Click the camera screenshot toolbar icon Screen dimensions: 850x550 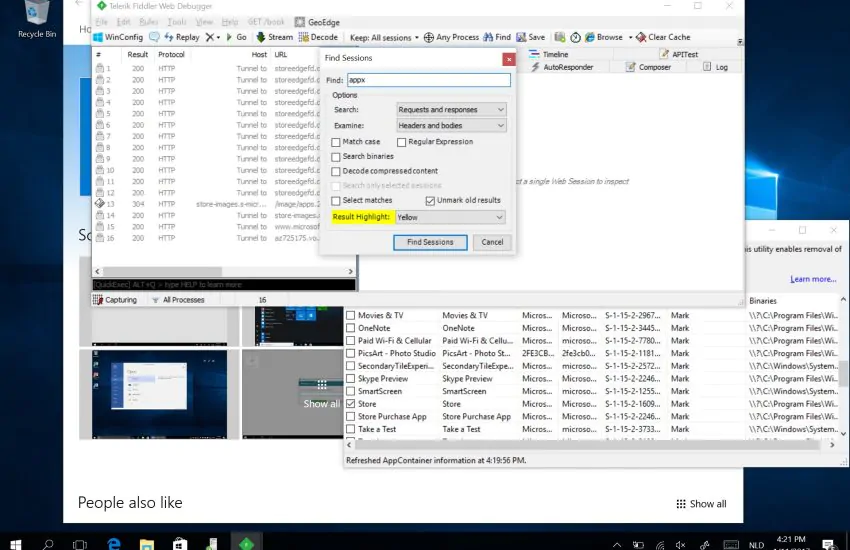point(560,37)
